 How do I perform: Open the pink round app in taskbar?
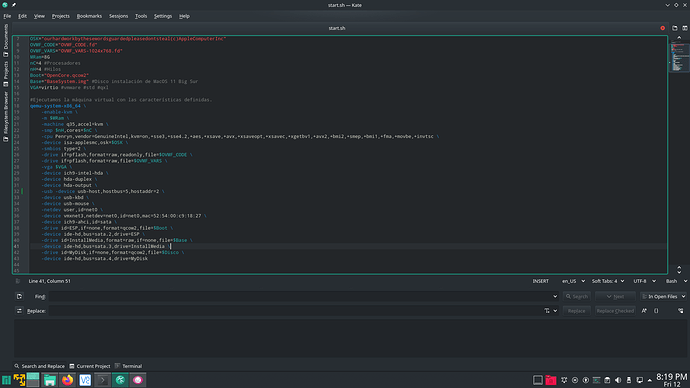(x=138, y=380)
